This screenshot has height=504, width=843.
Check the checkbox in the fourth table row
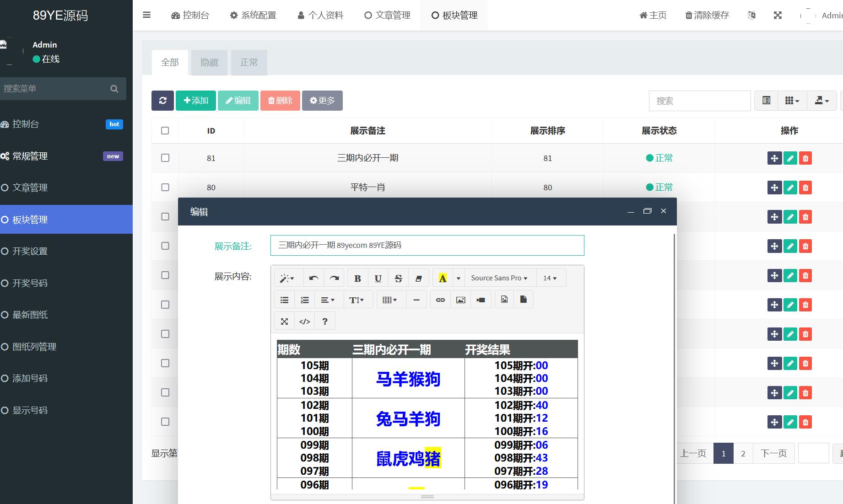[x=165, y=246]
